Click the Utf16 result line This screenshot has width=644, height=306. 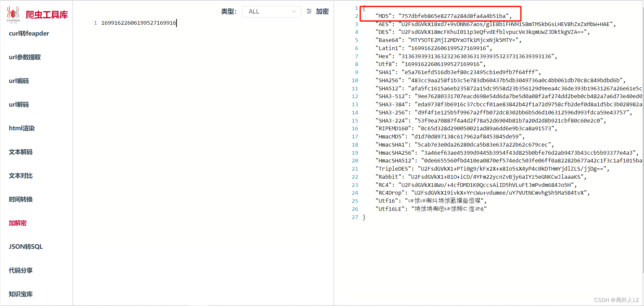point(431,201)
